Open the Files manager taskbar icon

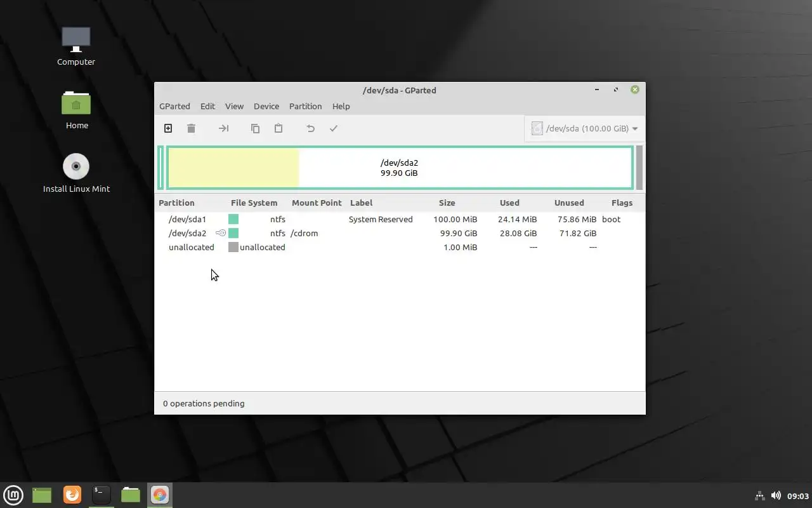pos(131,495)
